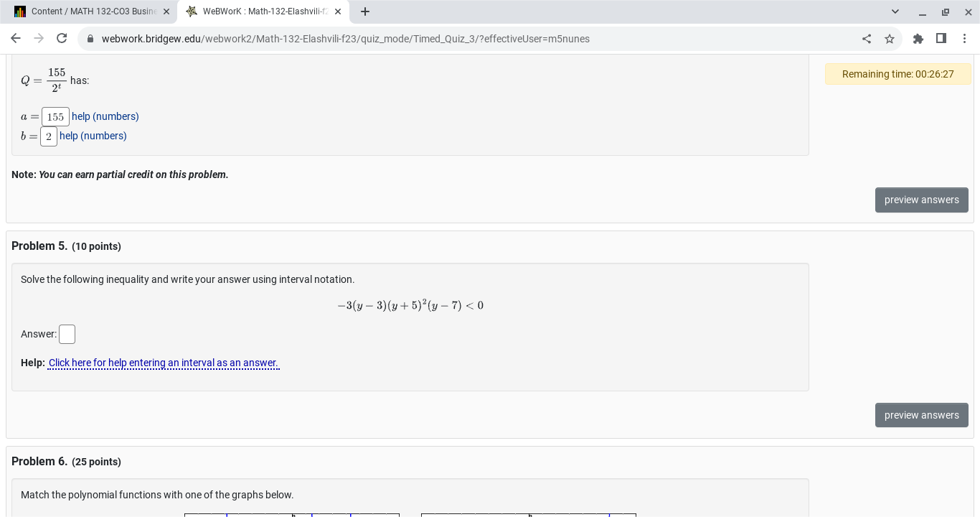Open the Chrome three-dot menu
This screenshot has width=980, height=517.
[965, 39]
